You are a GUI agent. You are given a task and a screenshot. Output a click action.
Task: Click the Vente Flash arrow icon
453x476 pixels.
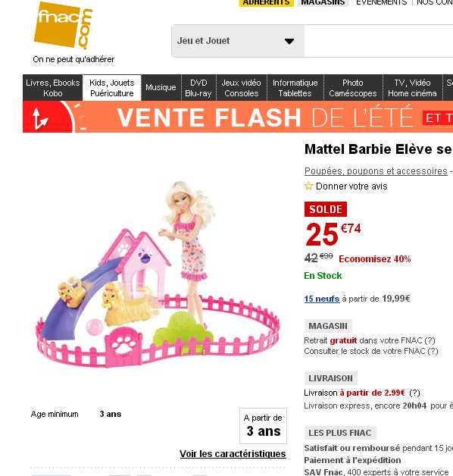point(40,118)
